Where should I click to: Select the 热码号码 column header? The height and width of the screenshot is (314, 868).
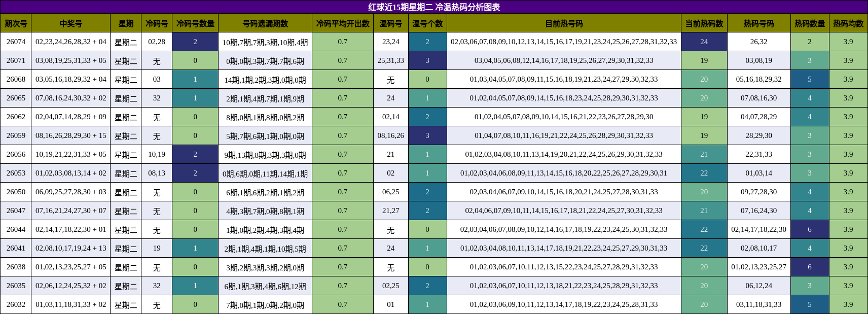click(759, 23)
